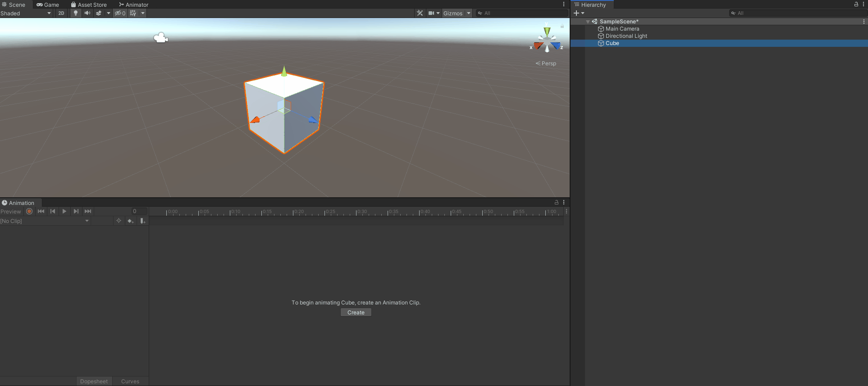Toggle the animation Preview button
Viewport: 868px width, 386px height.
pos(11,212)
